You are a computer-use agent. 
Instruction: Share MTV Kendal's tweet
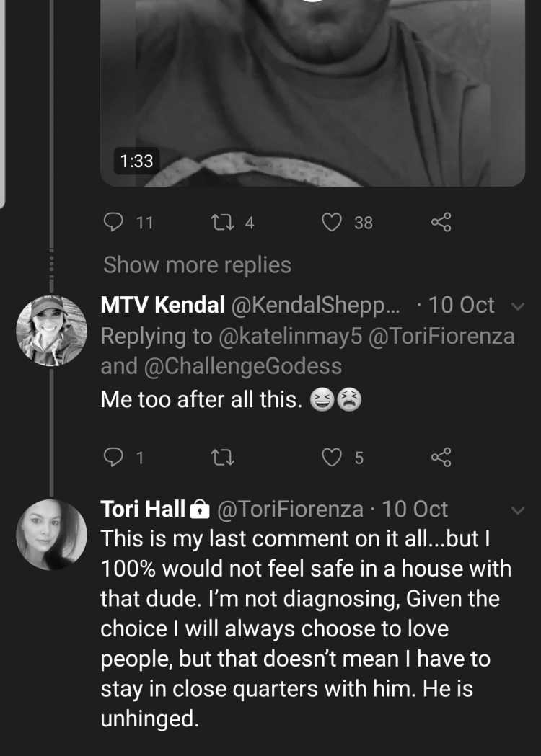(x=441, y=457)
